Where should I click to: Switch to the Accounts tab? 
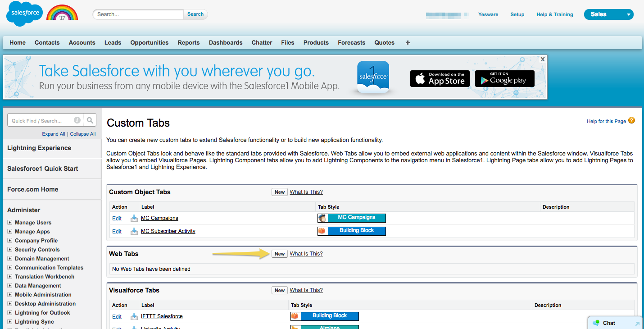coord(82,42)
